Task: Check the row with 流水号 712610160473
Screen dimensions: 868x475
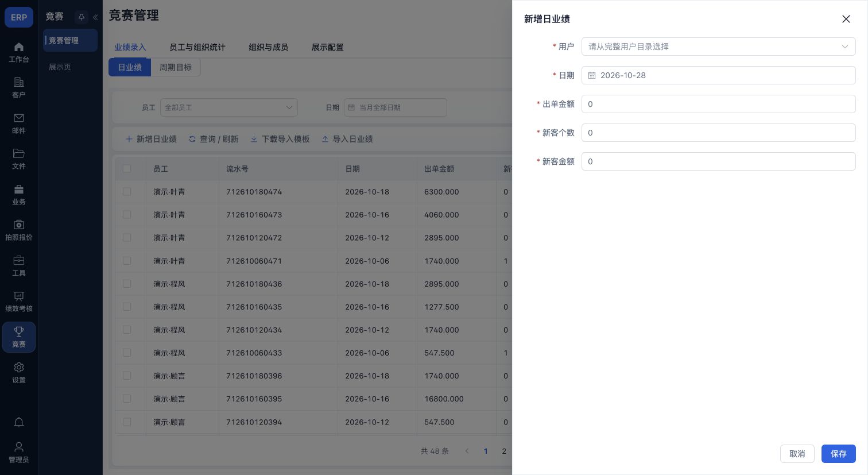Action: tap(127, 215)
